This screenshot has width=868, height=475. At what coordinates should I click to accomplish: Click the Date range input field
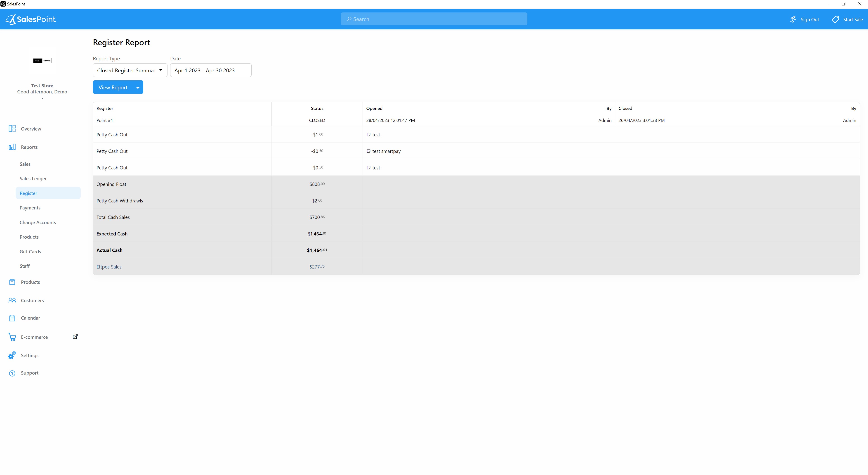coord(211,70)
